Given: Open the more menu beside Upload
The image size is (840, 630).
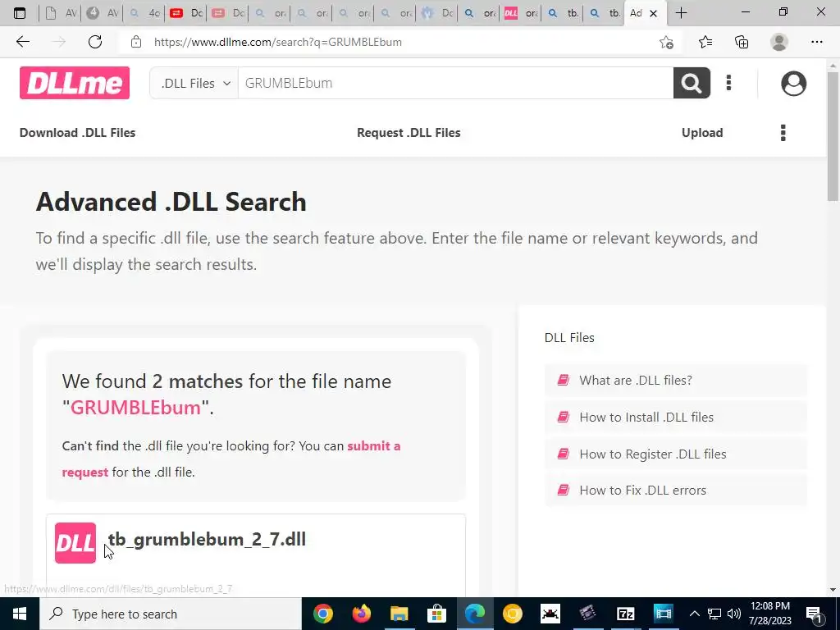Looking at the screenshot, I should tap(783, 133).
